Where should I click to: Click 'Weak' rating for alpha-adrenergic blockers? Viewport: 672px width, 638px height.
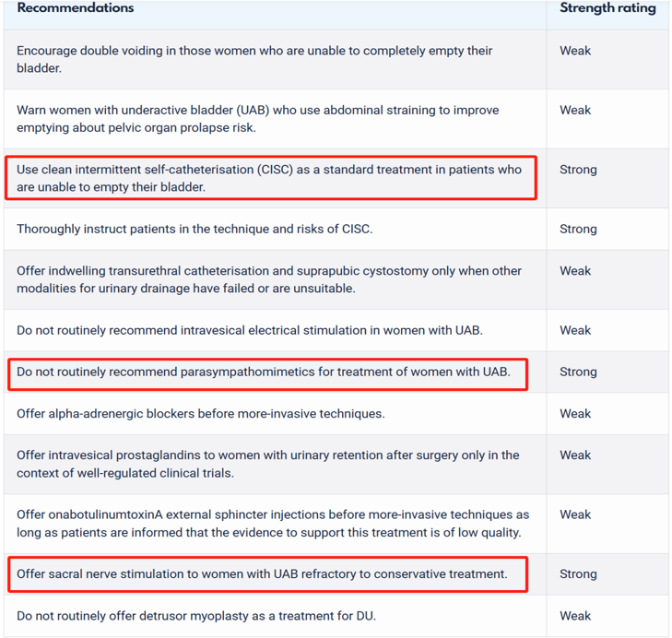tap(575, 414)
